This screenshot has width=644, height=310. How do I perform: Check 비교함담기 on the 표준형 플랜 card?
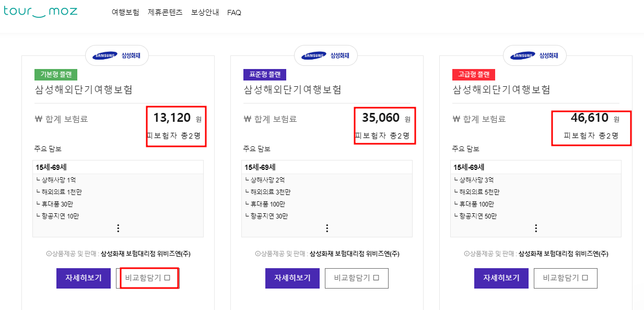coord(357,278)
